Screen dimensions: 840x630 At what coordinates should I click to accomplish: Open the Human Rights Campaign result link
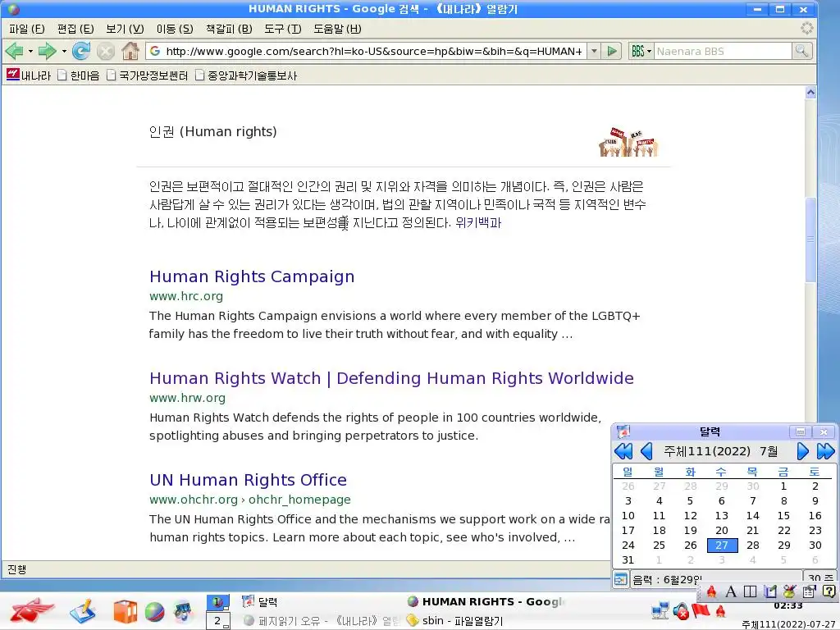252,276
